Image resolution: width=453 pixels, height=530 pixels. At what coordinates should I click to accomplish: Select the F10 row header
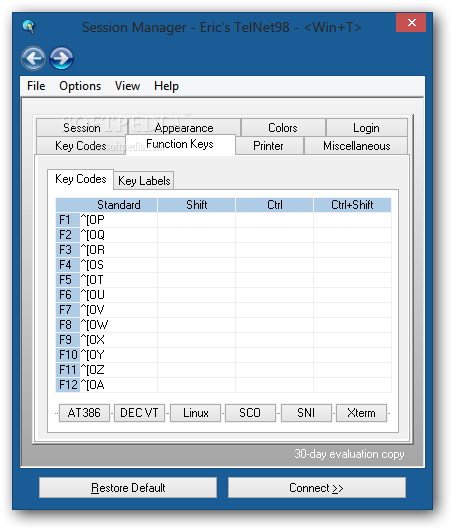coord(68,355)
